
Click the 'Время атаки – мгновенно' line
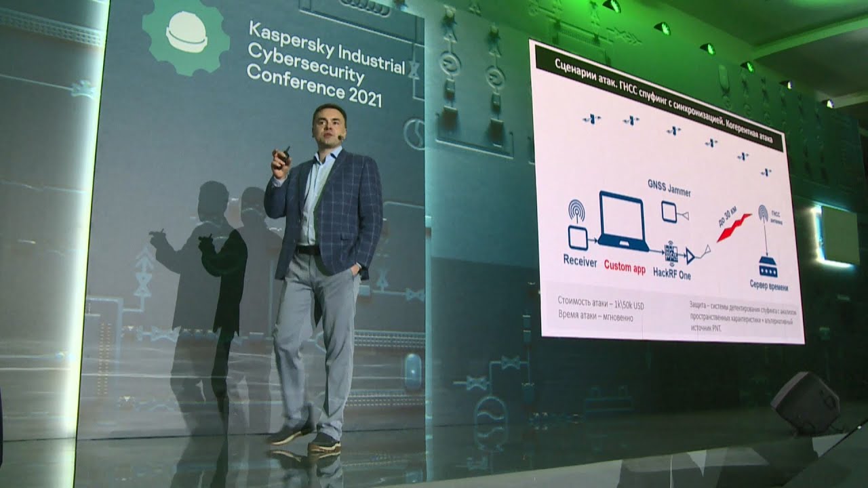(x=595, y=316)
